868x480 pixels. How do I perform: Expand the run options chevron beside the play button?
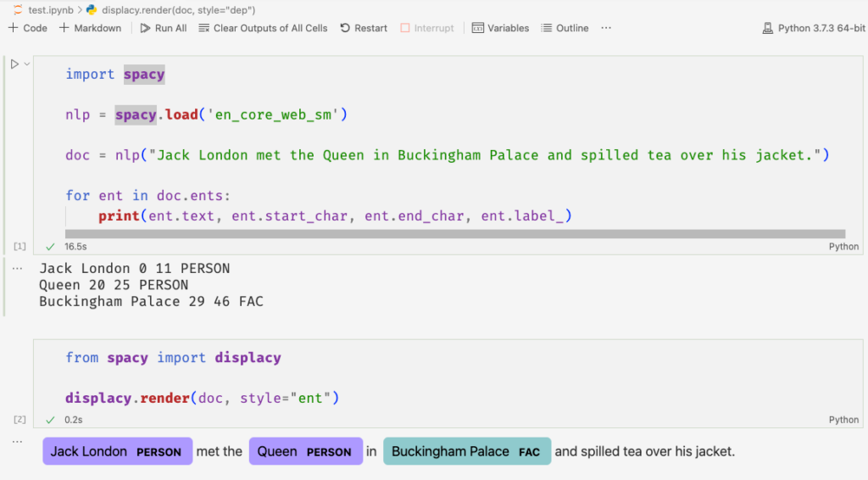(27, 64)
